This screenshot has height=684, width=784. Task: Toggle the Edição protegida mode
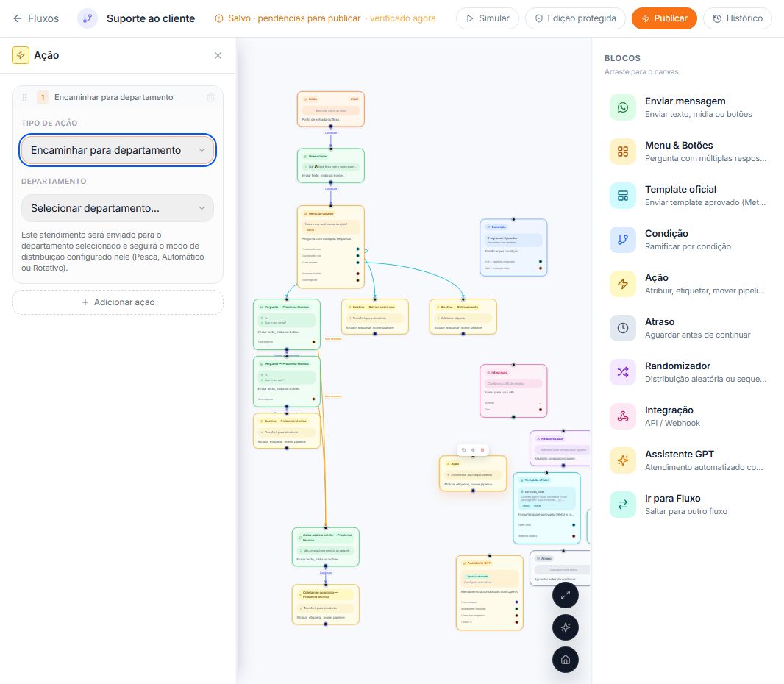point(575,18)
